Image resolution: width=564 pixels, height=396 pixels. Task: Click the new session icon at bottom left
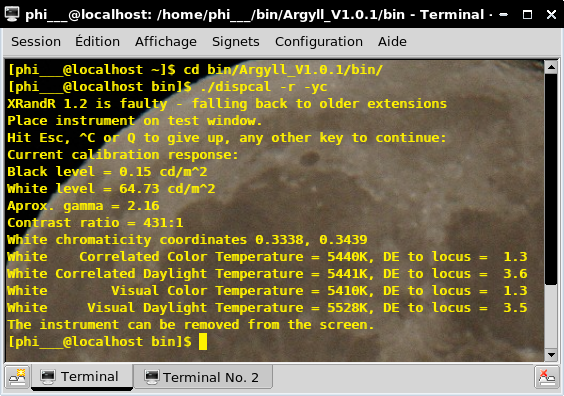click(17, 377)
